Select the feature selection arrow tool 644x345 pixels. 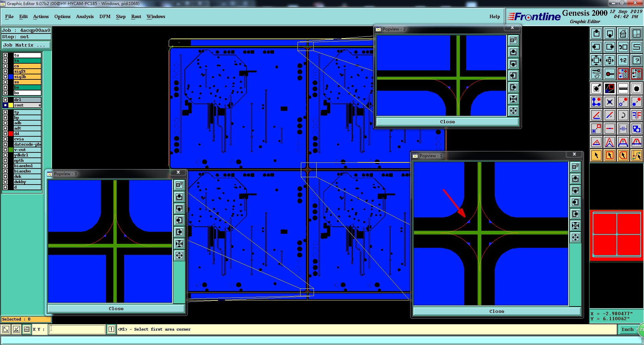596,155
